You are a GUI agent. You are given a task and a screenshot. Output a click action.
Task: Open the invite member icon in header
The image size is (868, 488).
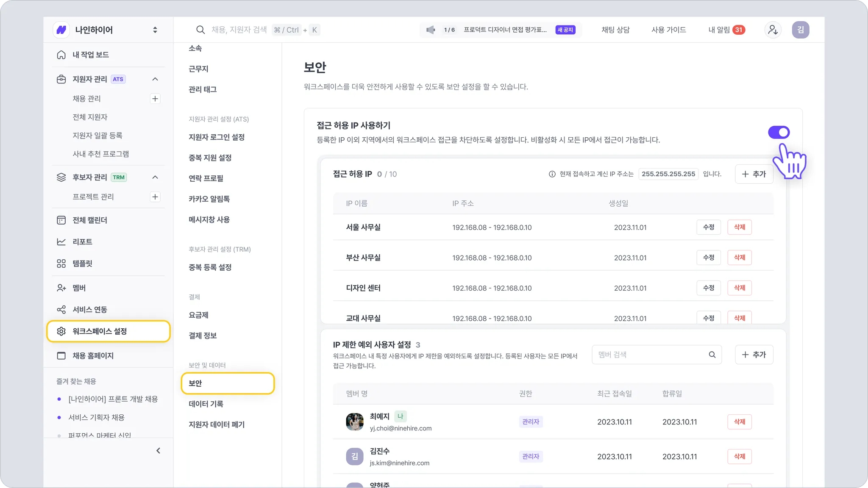coord(773,30)
